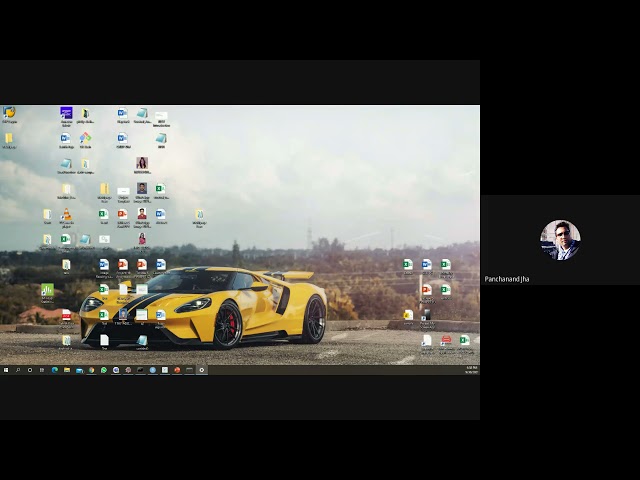
Task: Open the Windows Start menu
Action: coord(6,370)
